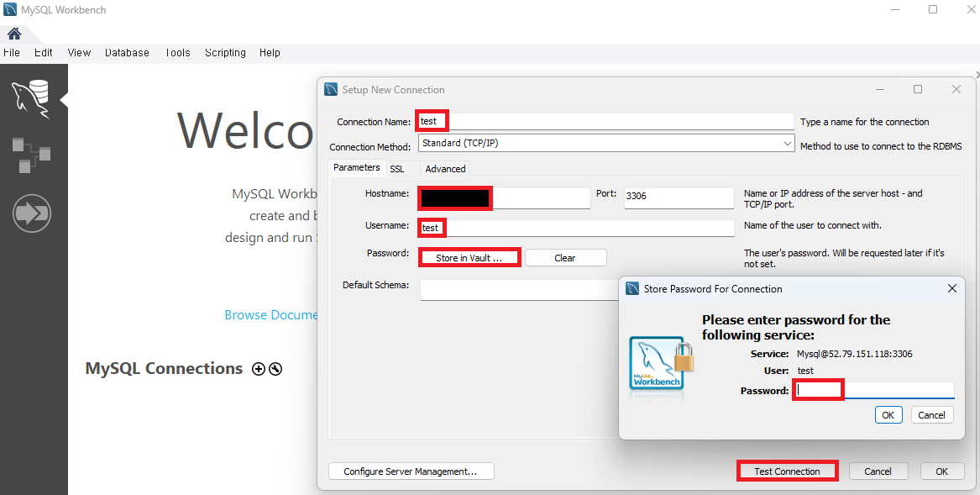Maximize the Setup New Connection window
Image resolution: width=980 pixels, height=495 pixels.
coord(918,89)
